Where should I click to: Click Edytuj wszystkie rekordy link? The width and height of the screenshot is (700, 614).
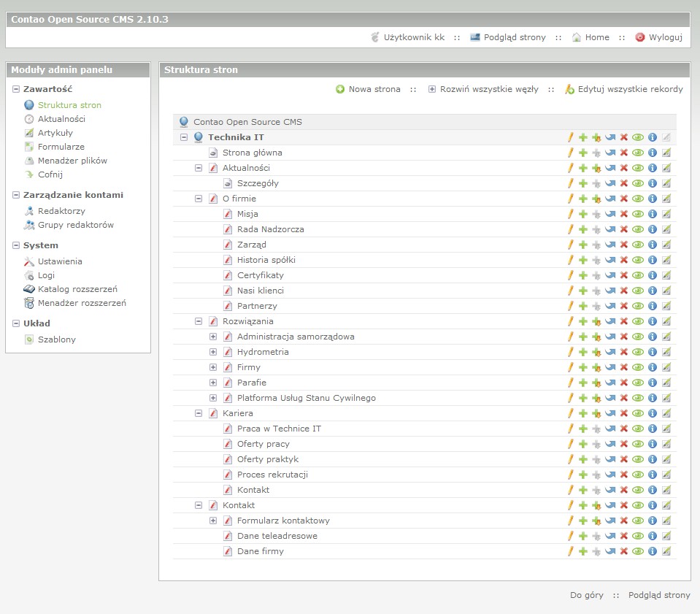pos(630,89)
